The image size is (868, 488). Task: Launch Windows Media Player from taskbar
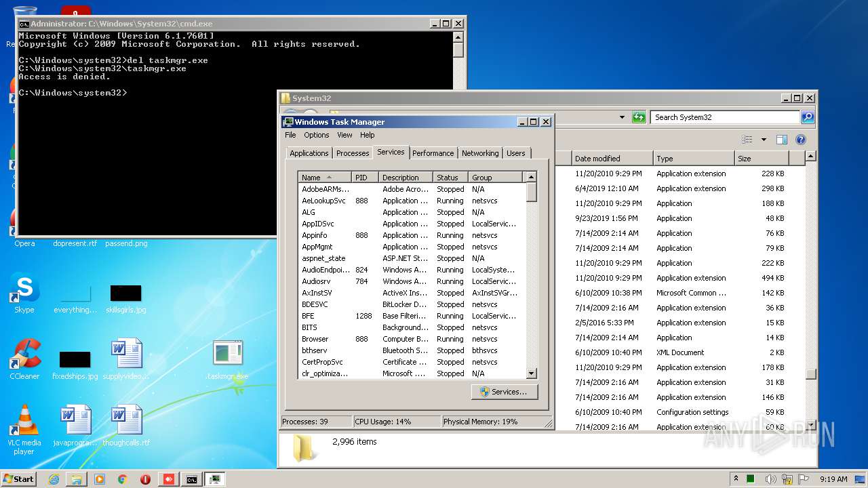100,479
